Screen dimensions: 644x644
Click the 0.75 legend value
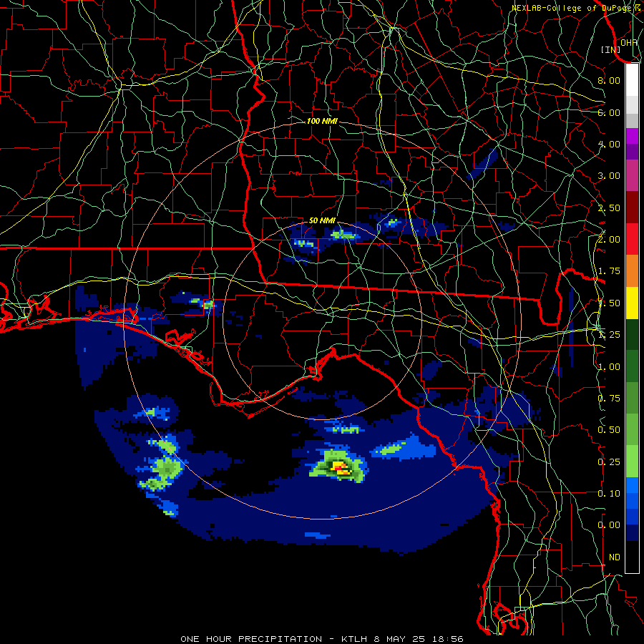[x=609, y=399]
